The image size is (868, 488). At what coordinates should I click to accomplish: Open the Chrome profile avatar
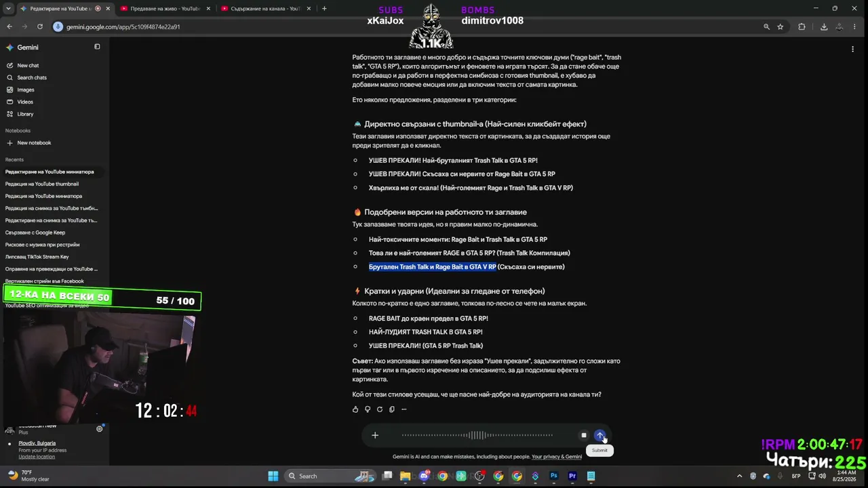[840, 26]
